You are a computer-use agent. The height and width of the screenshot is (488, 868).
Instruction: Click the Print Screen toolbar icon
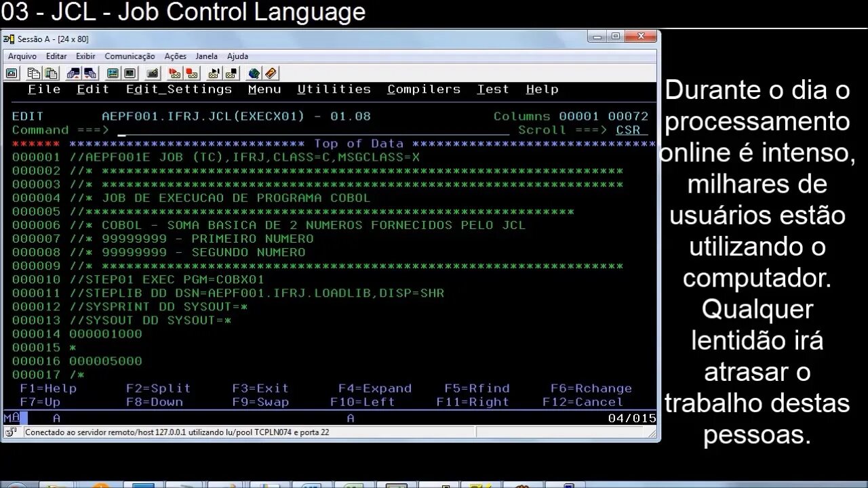12,73
